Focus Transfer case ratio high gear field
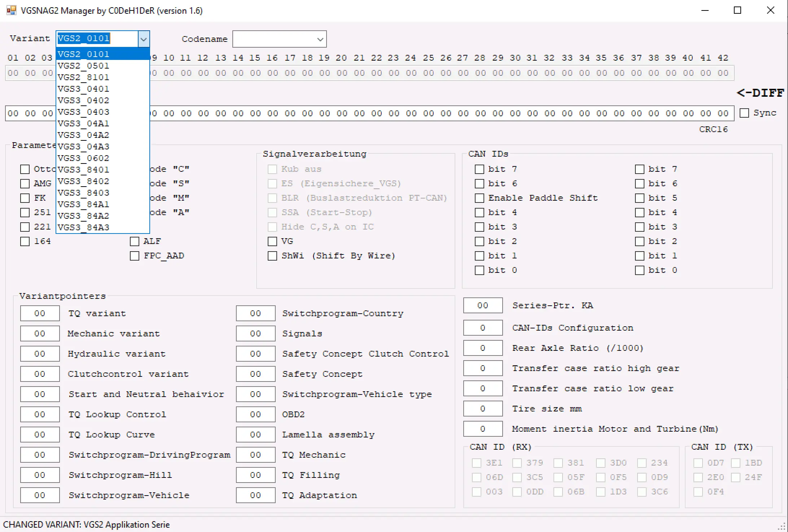Viewport: 788px width, 532px height. click(483, 368)
